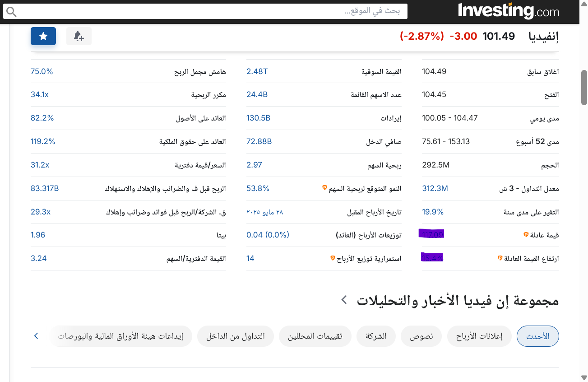
Task: Click the توزيعات الأرباح (العائد) label
Action: (369, 235)
